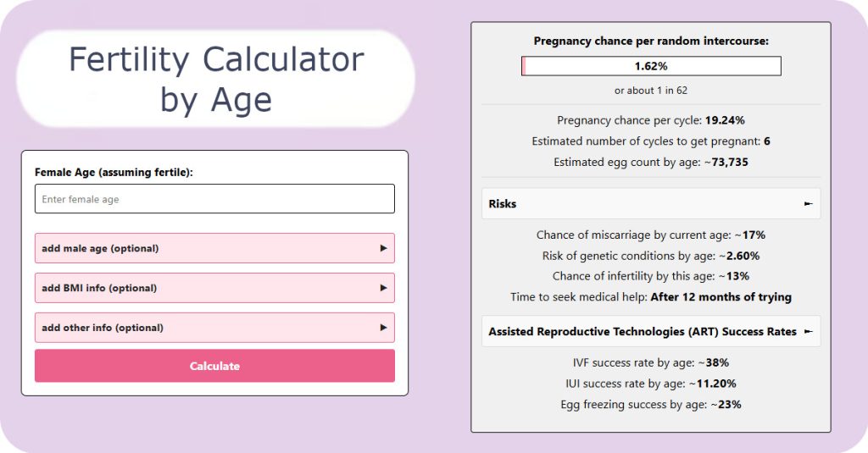The image size is (868, 453).
Task: Expand the add other info section
Action: point(214,328)
